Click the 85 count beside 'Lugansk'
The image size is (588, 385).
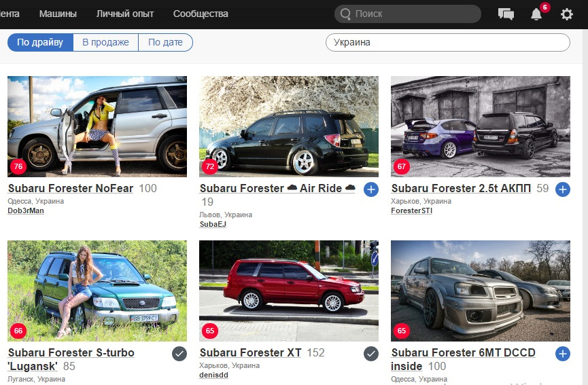(69, 366)
